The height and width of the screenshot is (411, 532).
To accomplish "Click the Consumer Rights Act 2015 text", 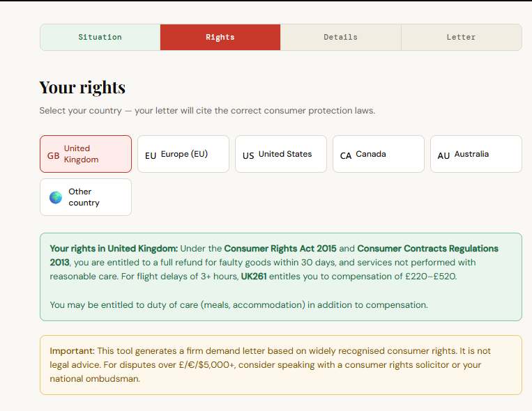I will tap(280, 249).
